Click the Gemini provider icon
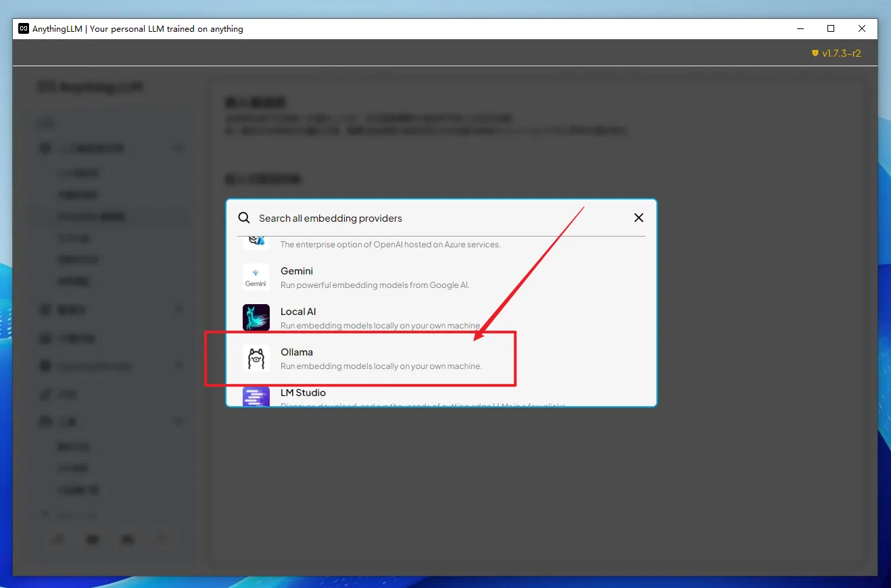Screen dimensions: 891x588 point(256,277)
